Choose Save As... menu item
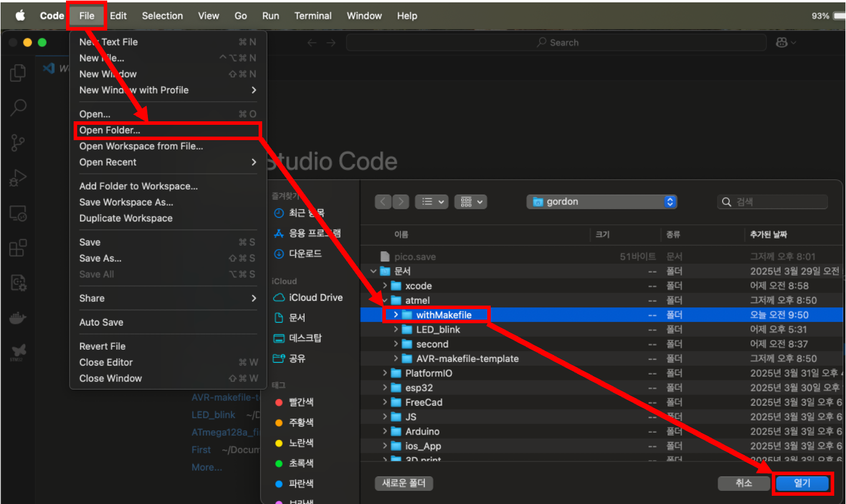 tap(167, 258)
